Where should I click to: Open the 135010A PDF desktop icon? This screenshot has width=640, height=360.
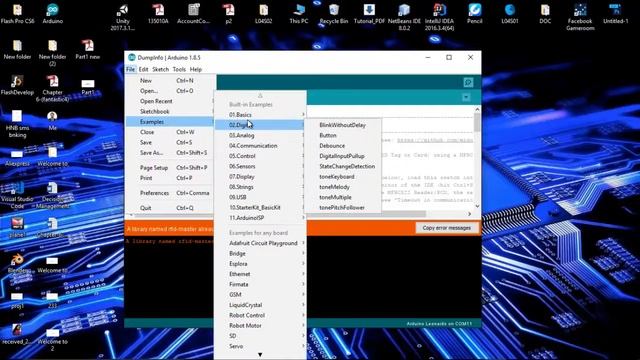[x=158, y=13]
